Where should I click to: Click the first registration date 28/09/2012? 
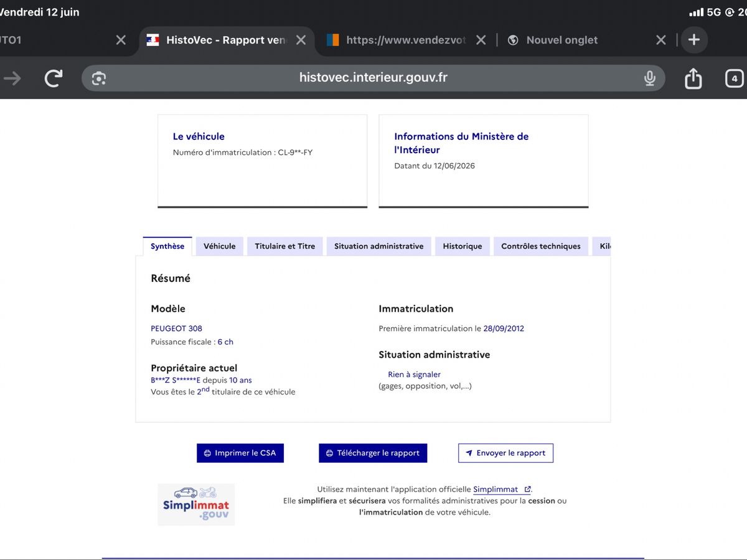(504, 329)
